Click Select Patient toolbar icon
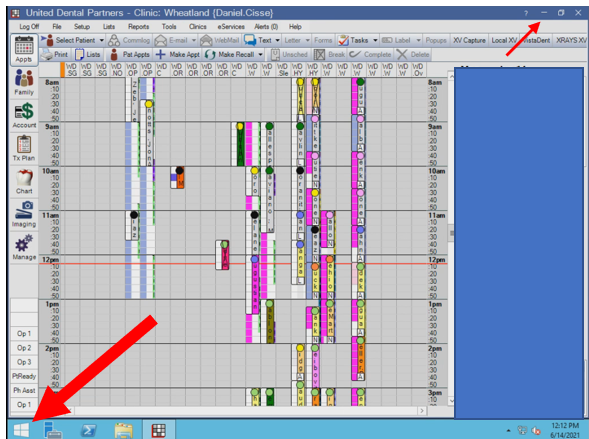 (48, 40)
